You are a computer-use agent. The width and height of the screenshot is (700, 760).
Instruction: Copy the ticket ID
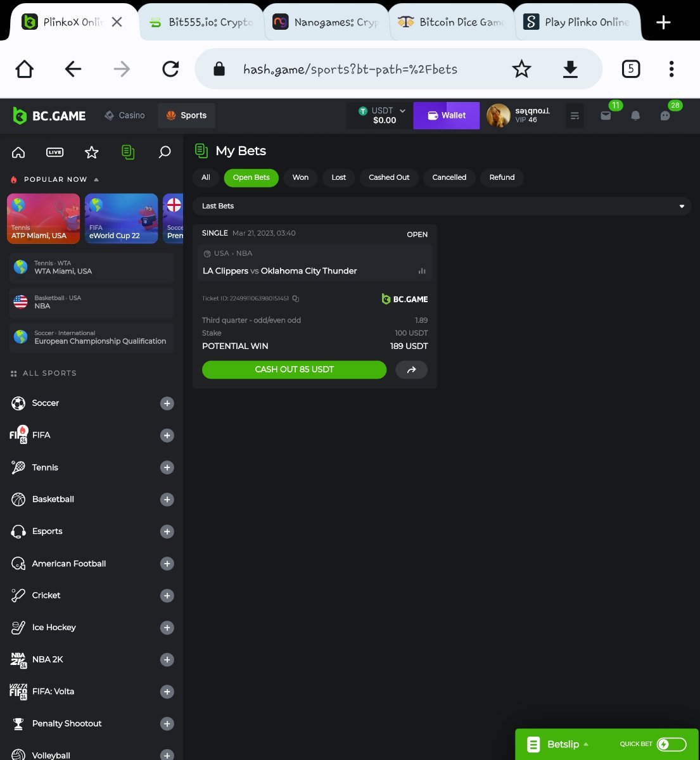coord(296,298)
